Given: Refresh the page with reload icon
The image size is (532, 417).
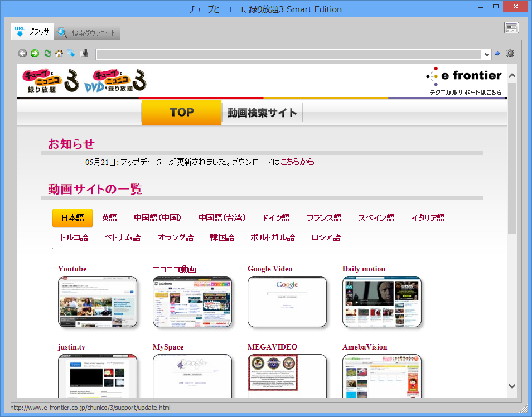Looking at the screenshot, I should [47, 54].
